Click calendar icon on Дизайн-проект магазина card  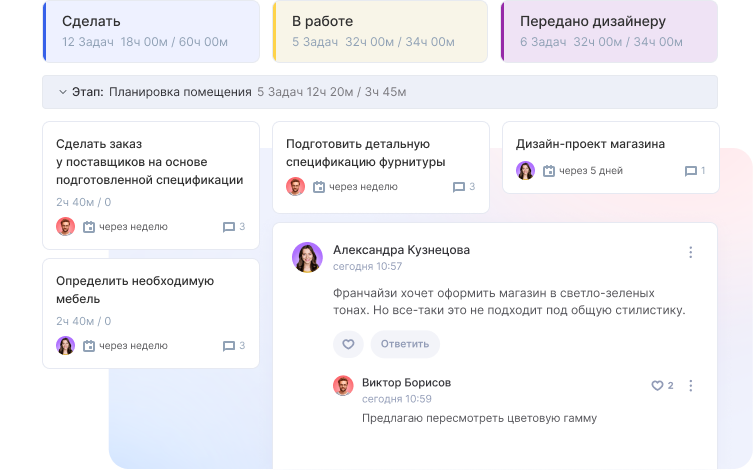[548, 171]
